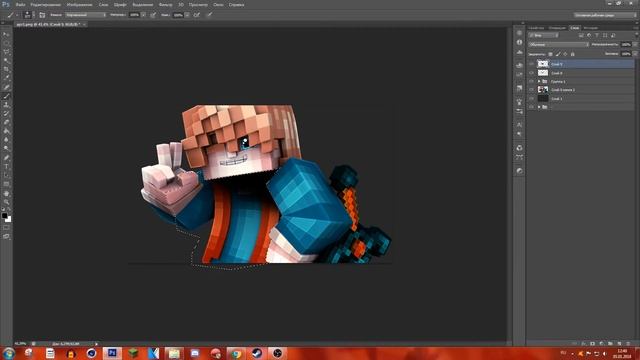
Task: Create a new group in Layers panel
Action: point(610,344)
